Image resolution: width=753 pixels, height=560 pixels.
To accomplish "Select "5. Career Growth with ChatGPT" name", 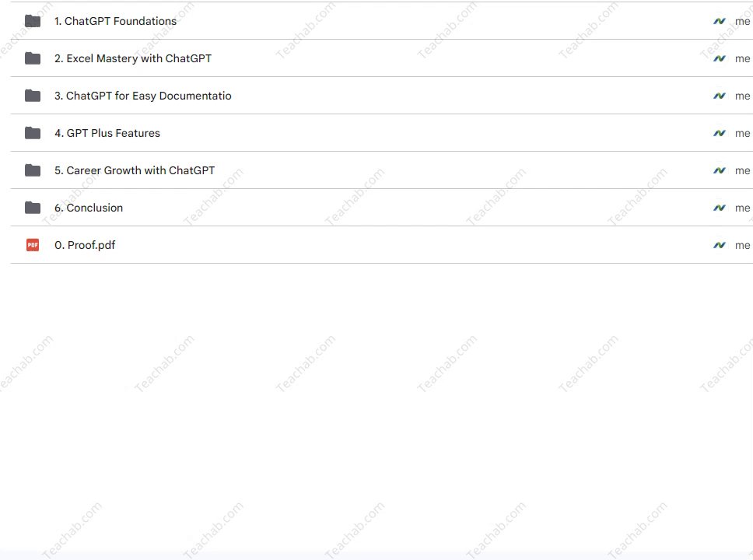I will click(x=135, y=170).
